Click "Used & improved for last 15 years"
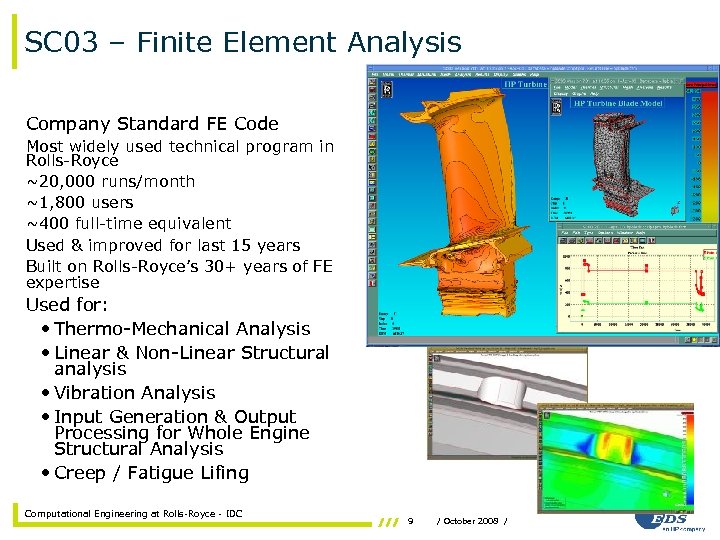Viewport: 720px width, 540px height. tap(163, 245)
